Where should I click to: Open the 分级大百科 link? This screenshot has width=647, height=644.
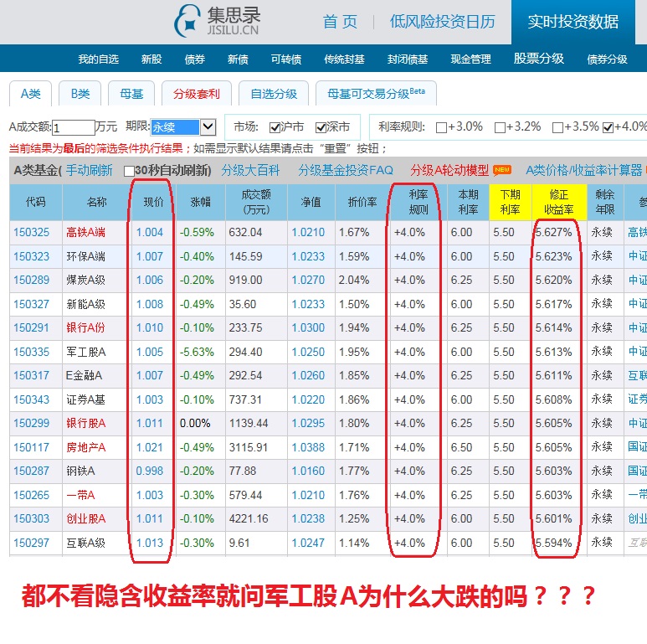coord(250,170)
